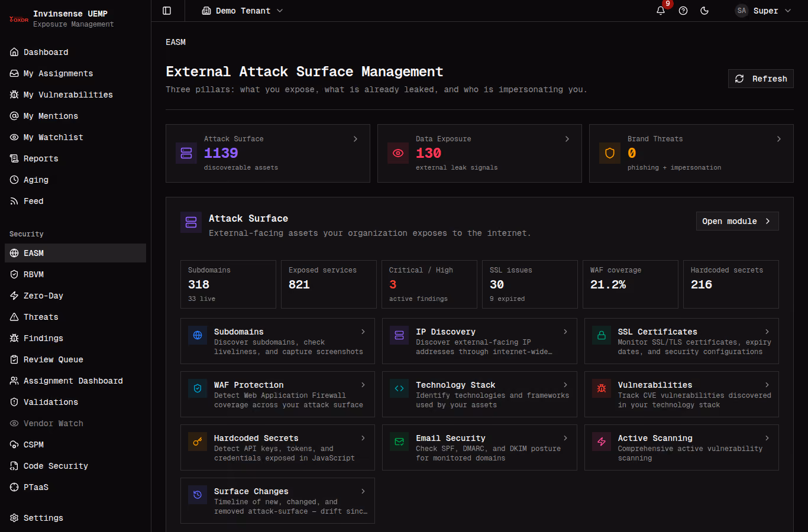Open the Super user account menu

(x=763, y=11)
